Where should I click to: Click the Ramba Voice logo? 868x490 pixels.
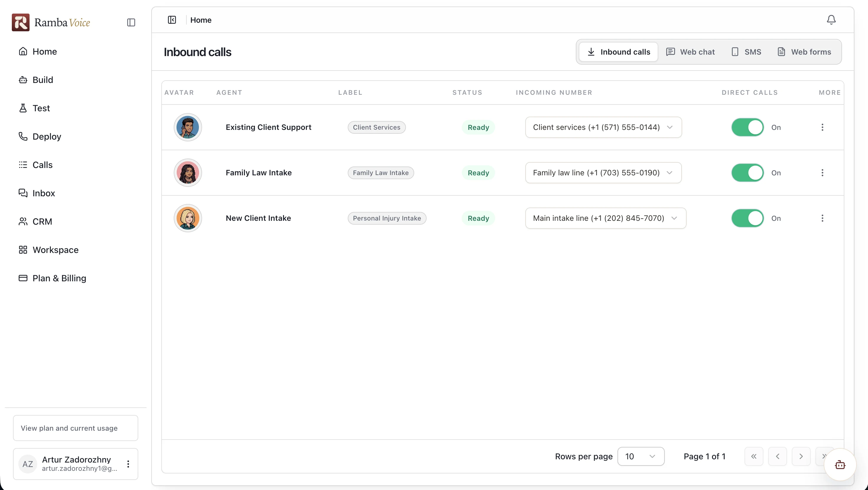coord(51,22)
